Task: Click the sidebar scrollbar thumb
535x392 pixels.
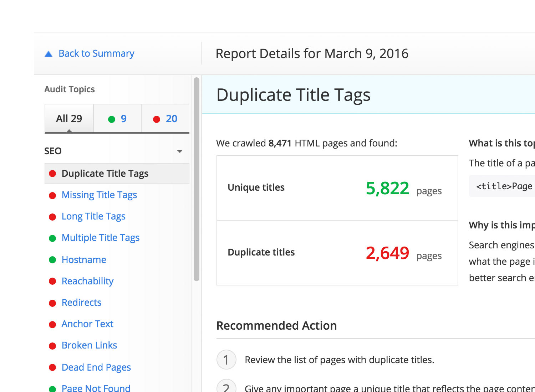Action: click(x=197, y=179)
